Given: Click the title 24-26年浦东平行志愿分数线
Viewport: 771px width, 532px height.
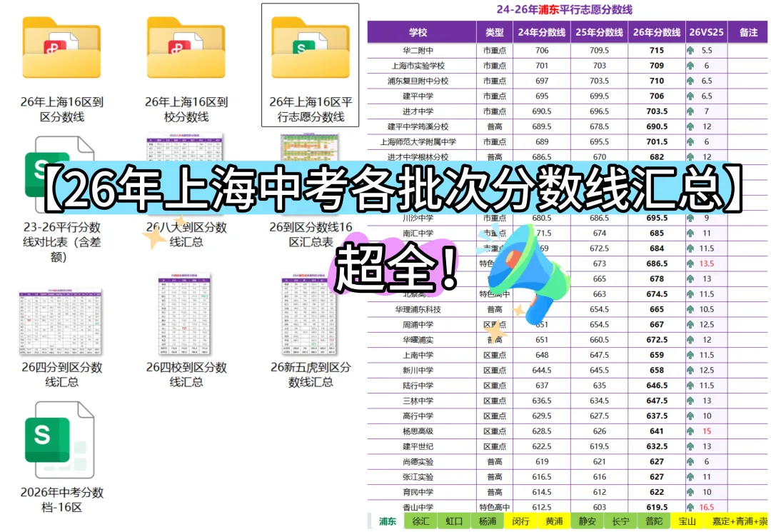Looking at the screenshot, I should pos(564,9).
